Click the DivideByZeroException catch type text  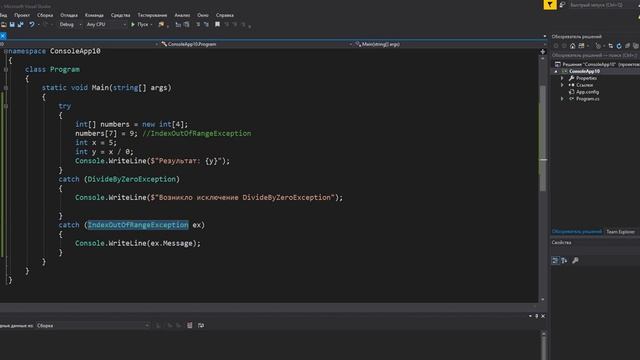click(x=131, y=179)
